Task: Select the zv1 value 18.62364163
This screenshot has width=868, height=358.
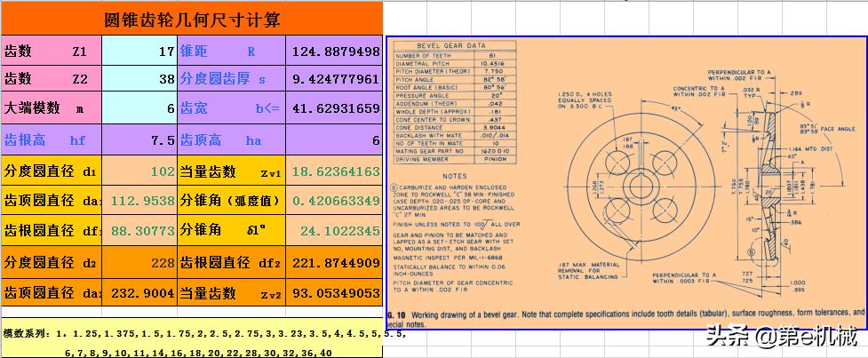Action: pyautogui.click(x=334, y=171)
